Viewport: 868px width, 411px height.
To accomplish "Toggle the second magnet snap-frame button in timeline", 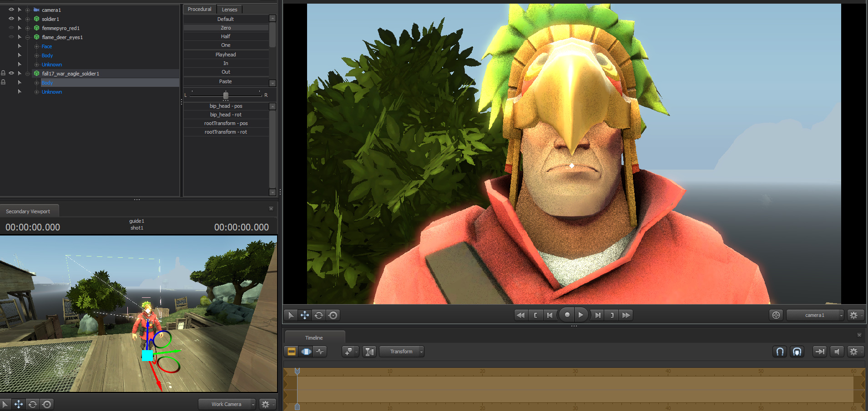I will (797, 351).
